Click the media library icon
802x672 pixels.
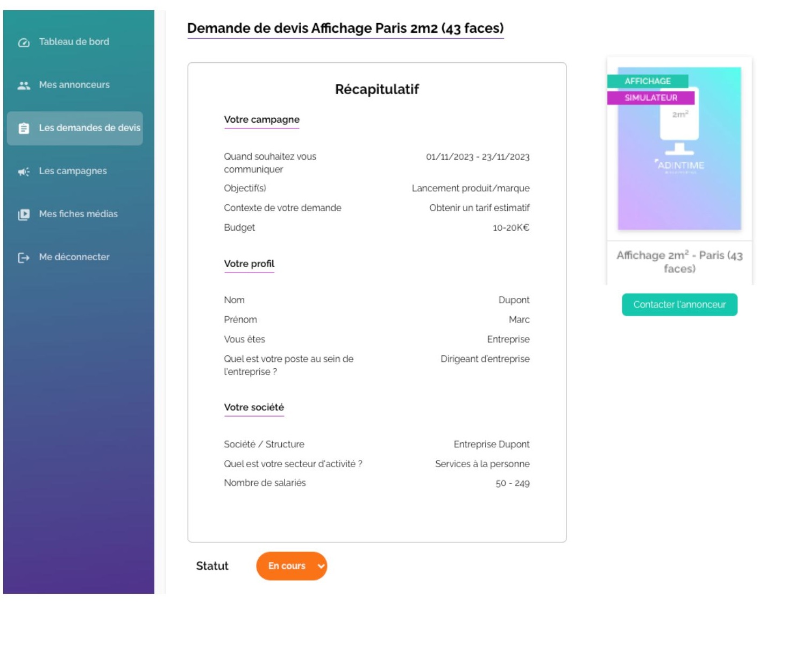[x=24, y=215]
